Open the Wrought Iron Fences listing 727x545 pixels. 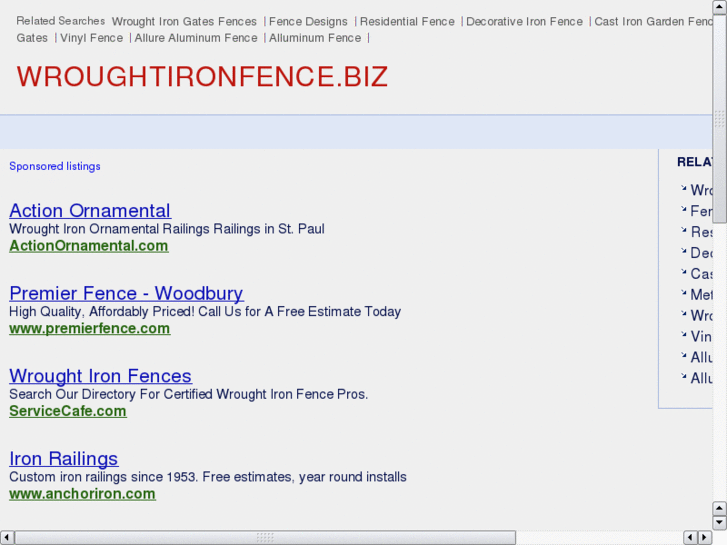[x=100, y=376]
